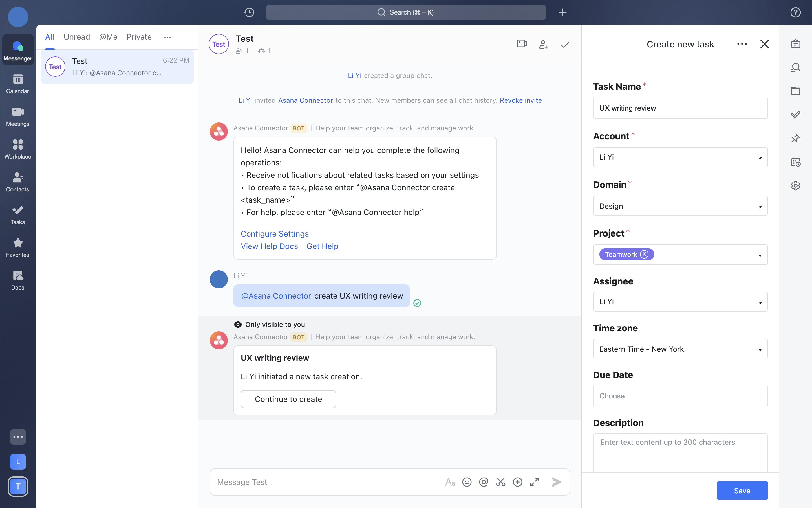Open Workplace from the sidebar
812x508 pixels.
pyautogui.click(x=18, y=149)
